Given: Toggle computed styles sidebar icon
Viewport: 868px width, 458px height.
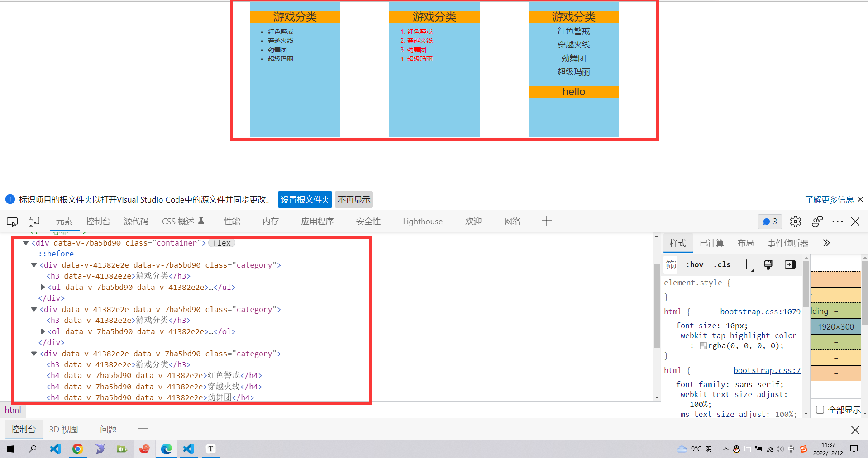Looking at the screenshot, I should click(790, 265).
